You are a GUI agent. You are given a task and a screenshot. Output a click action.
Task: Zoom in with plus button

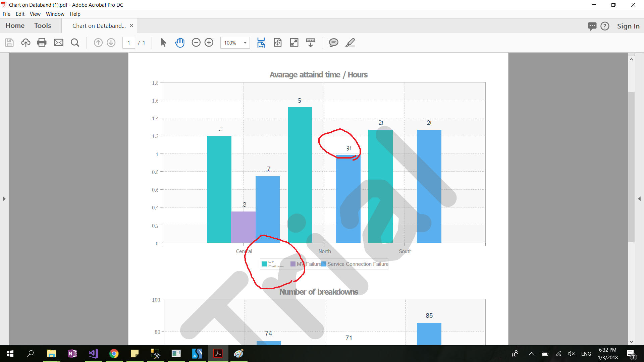209,43
